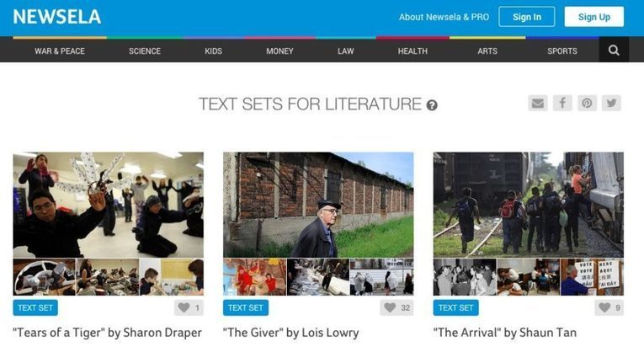Open the Health category
The image size is (644, 347).
pyautogui.click(x=412, y=51)
